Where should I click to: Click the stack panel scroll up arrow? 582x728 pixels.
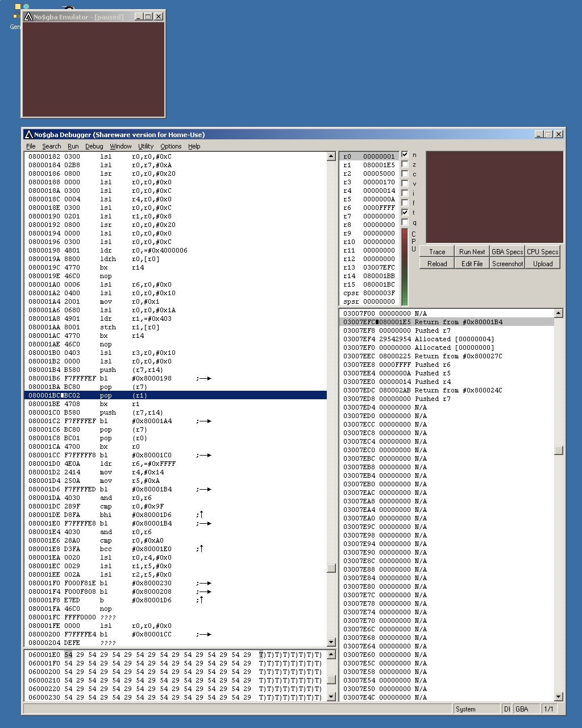[x=559, y=313]
